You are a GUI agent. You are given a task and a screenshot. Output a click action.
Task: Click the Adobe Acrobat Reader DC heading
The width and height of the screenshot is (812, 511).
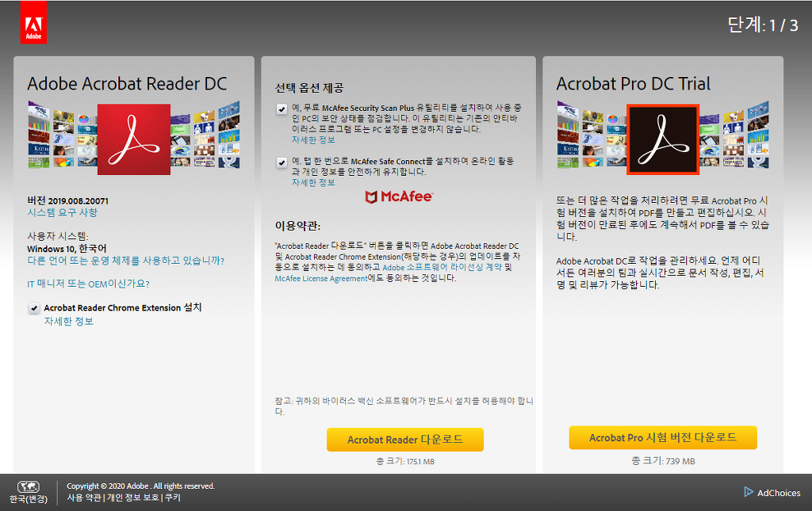pyautogui.click(x=127, y=84)
